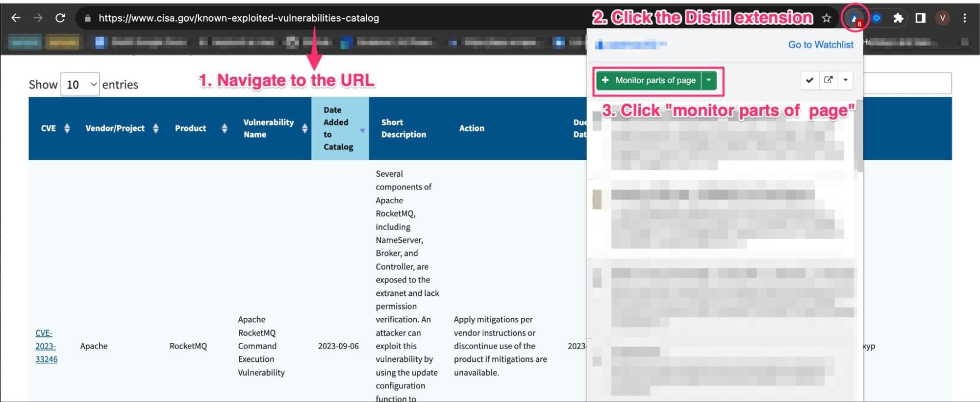Expand the dropdown caret beside the external-link button
Screen dimensions: 980x402
[846, 80]
